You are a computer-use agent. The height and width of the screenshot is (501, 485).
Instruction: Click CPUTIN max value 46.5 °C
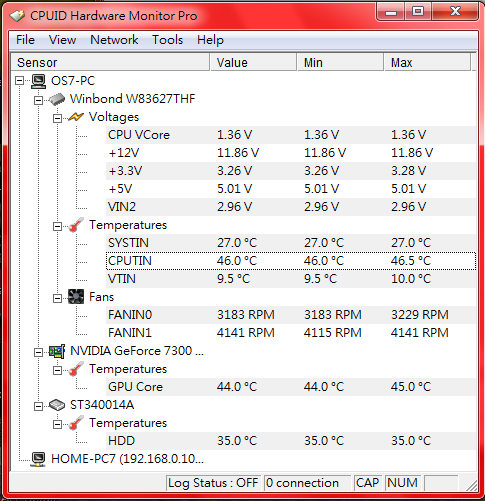[x=411, y=261]
